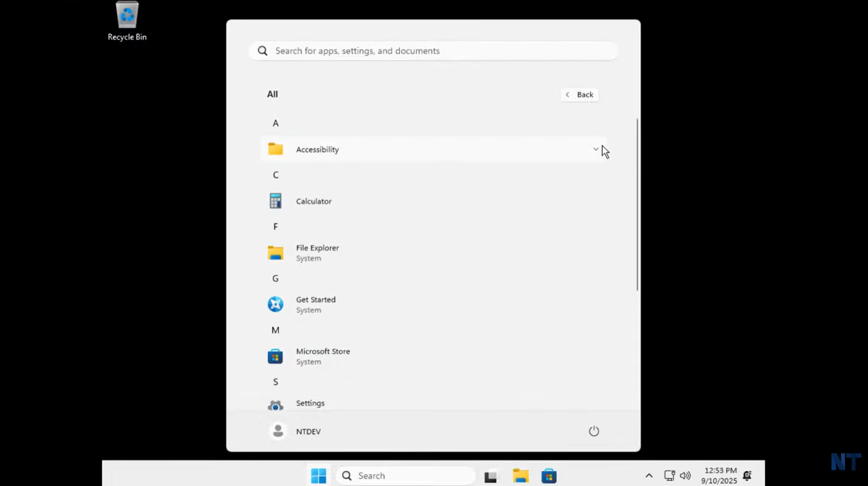
Task: Click the Accessibility folder icon
Action: click(275, 149)
